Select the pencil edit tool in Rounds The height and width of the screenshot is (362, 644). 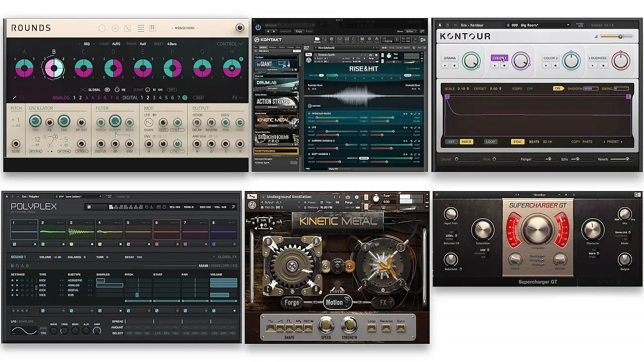(15, 98)
